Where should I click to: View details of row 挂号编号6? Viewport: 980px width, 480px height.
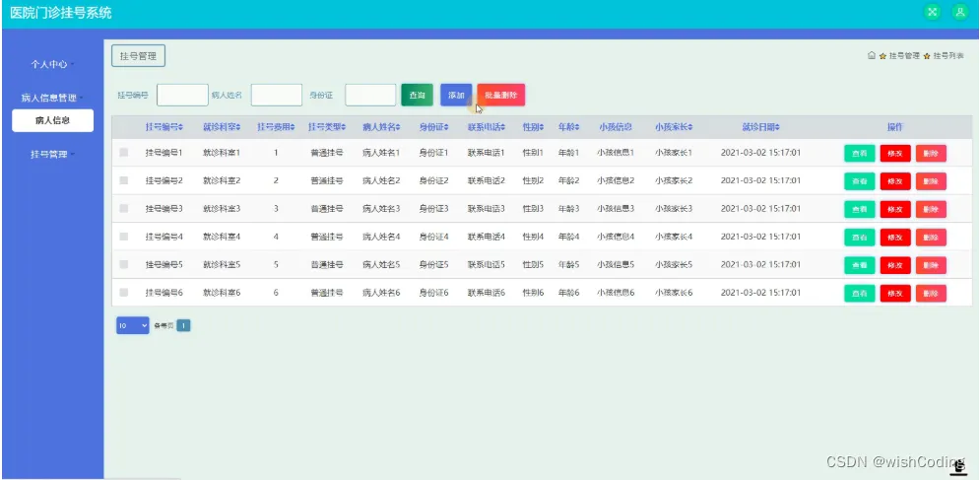[x=860, y=294]
